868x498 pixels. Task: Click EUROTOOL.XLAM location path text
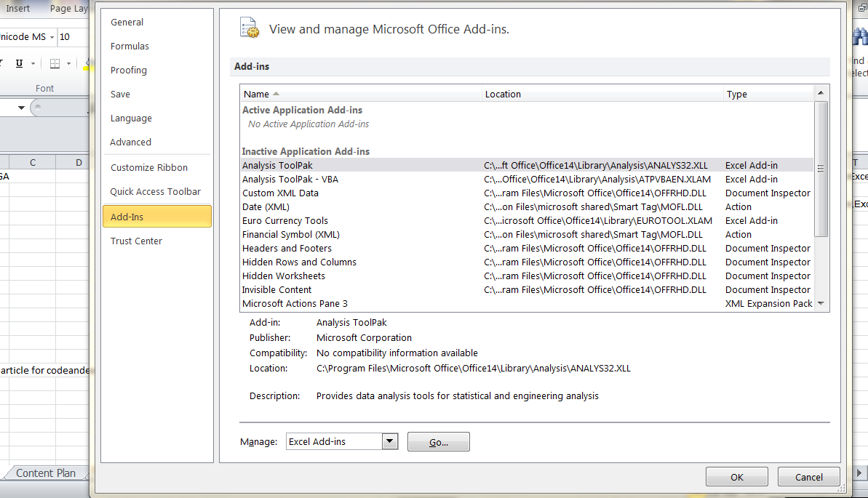(x=598, y=220)
